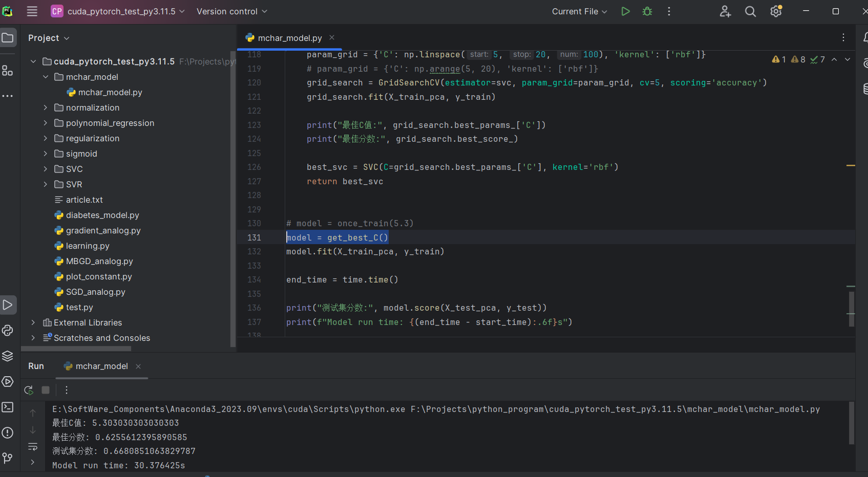The image size is (868, 477).
Task: Open the Notifications panel
Action: coord(865,37)
